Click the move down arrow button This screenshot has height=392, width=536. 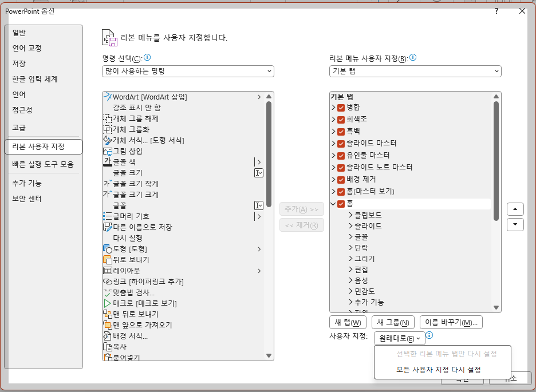point(515,225)
